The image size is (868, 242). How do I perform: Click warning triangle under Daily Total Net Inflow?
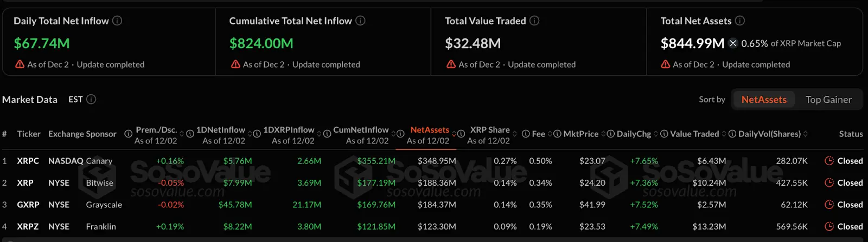[20, 64]
